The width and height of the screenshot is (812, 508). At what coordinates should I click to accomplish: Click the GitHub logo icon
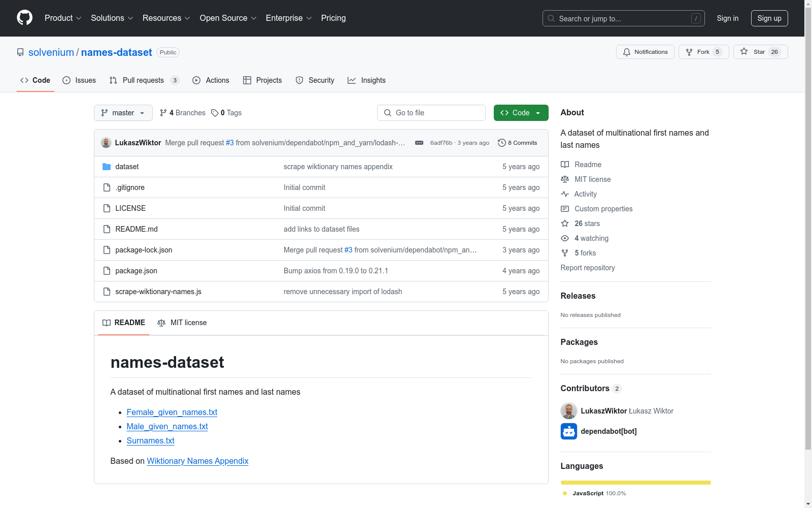pyautogui.click(x=24, y=18)
